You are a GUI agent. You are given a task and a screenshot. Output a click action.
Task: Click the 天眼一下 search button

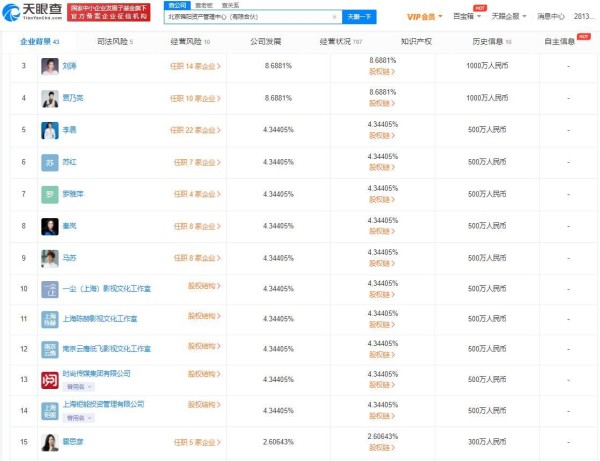coord(359,17)
